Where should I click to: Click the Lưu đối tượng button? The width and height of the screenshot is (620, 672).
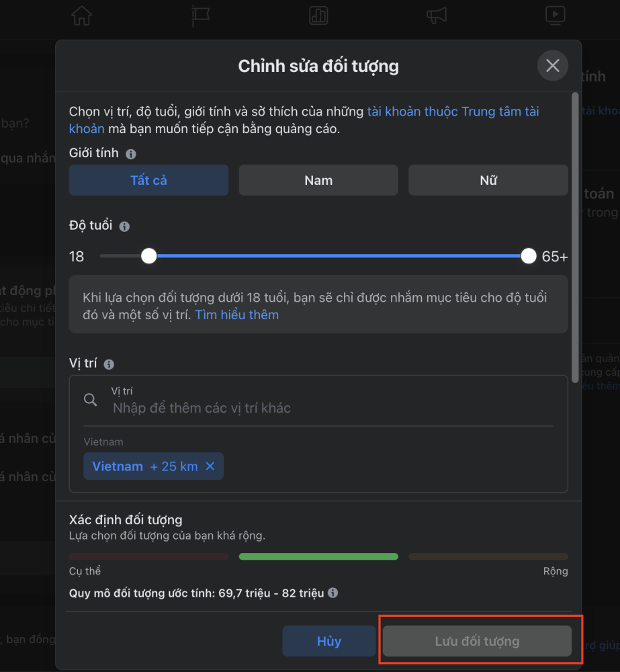click(x=477, y=641)
